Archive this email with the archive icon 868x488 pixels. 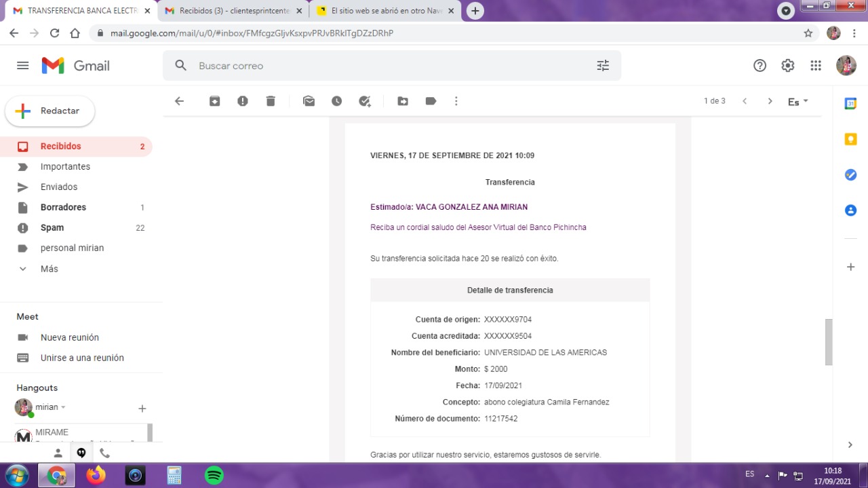pos(214,101)
